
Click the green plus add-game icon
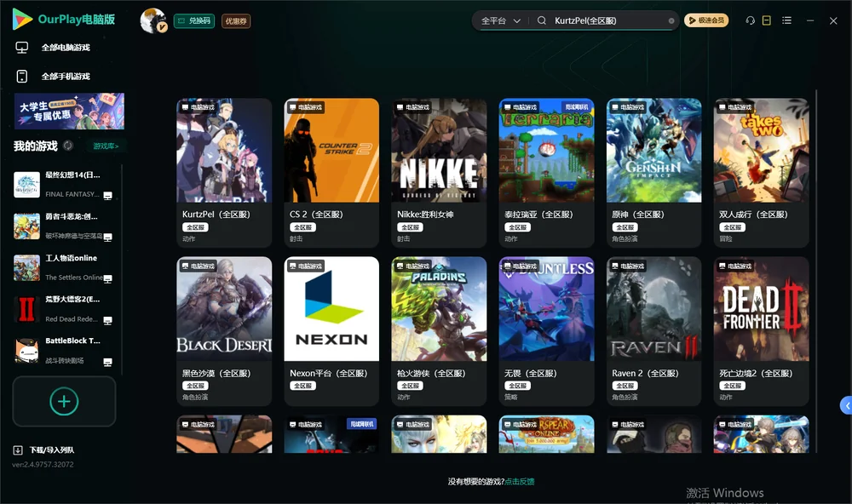tap(64, 401)
